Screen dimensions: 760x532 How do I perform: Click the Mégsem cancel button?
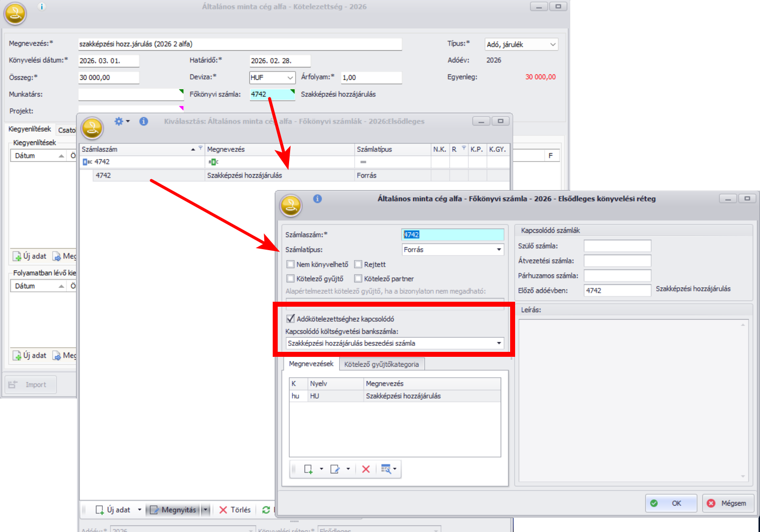(x=727, y=503)
